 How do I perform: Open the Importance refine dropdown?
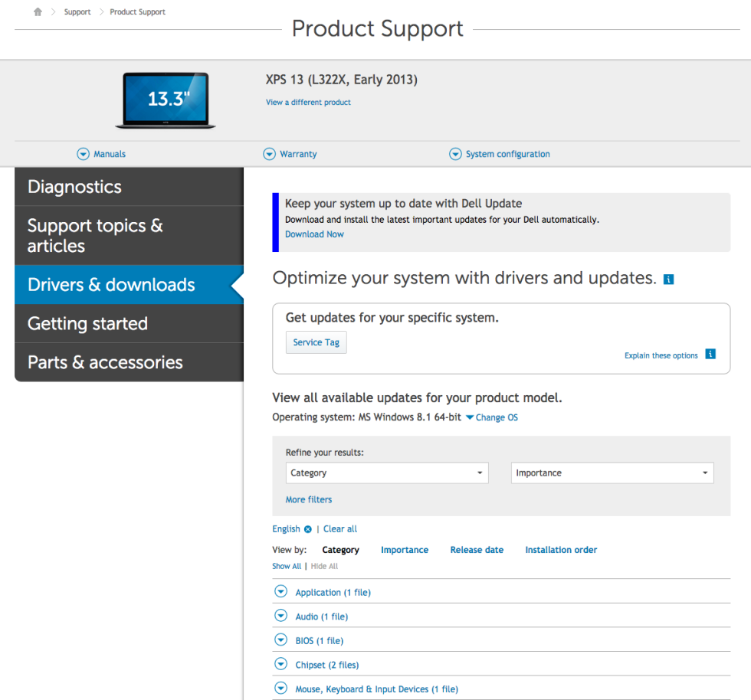click(x=612, y=473)
